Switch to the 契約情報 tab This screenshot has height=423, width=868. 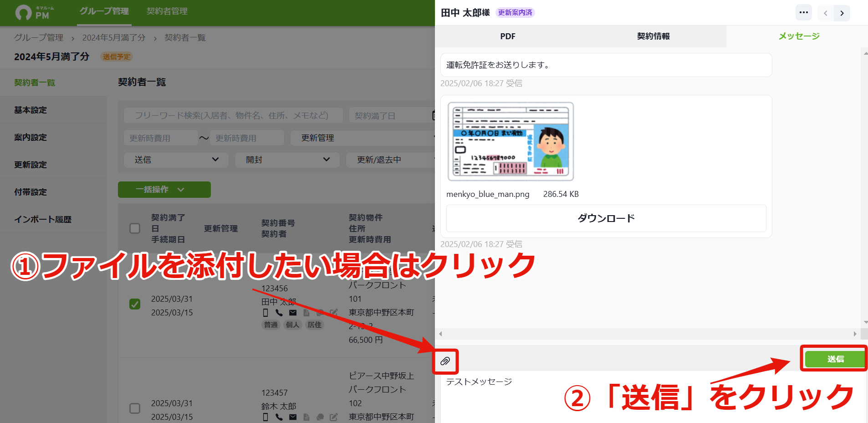[x=654, y=36]
